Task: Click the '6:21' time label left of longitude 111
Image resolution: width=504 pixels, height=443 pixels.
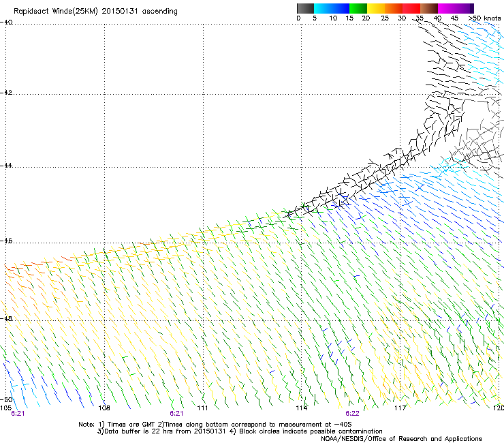Action: pos(176,414)
